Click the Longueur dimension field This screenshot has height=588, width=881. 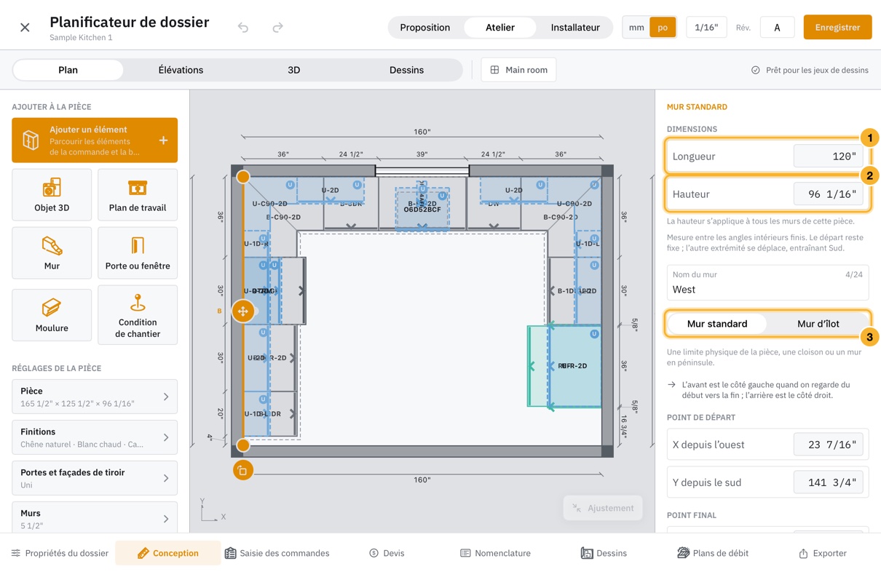[767, 156]
